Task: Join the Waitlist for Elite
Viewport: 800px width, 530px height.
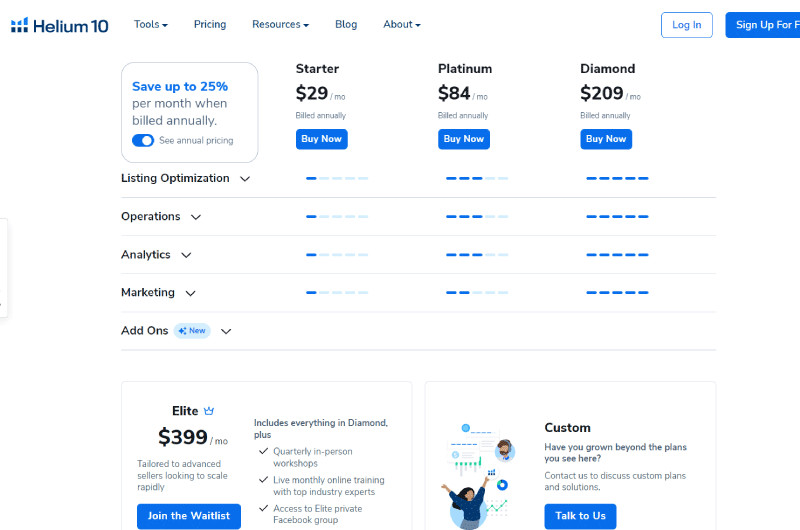Action: point(189,516)
